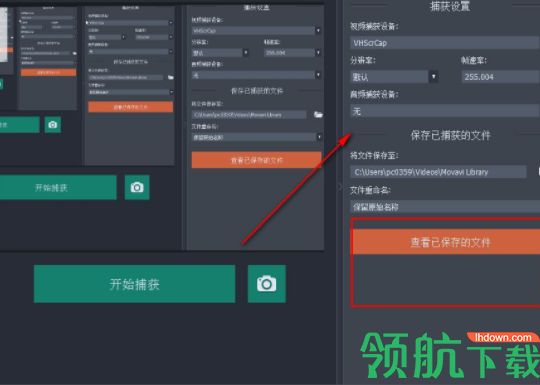Click the largest green 开始捕获 button

pos(134,284)
